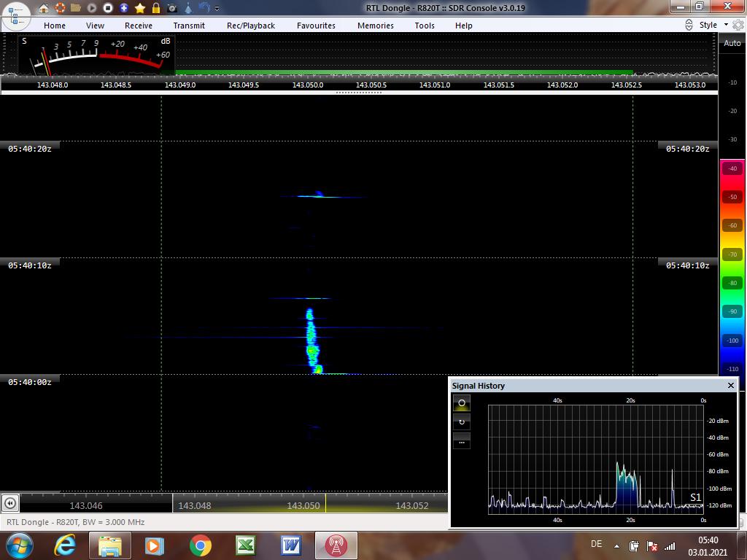The width and height of the screenshot is (747, 560).
Task: Click the -110 blue level on colour scale
Action: tap(732, 369)
